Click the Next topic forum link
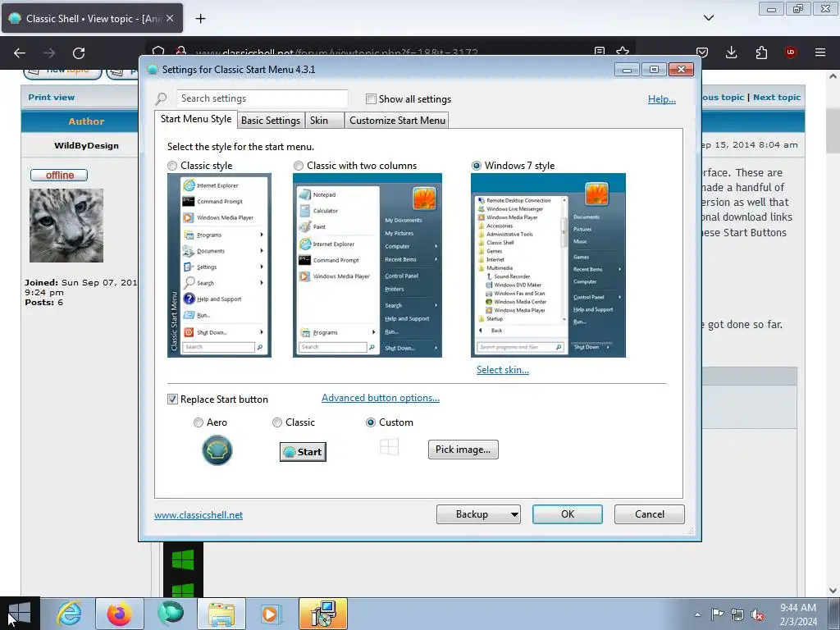Image resolution: width=840 pixels, height=630 pixels. [777, 97]
